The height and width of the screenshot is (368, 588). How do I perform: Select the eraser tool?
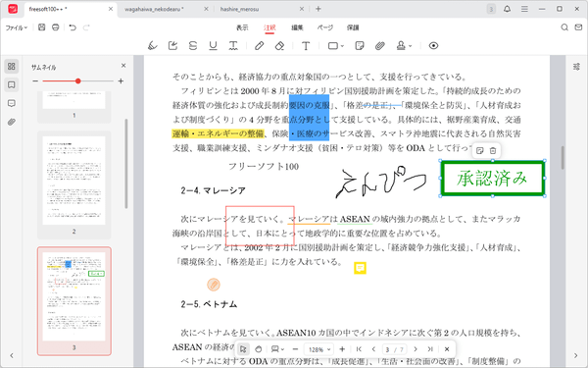(279, 46)
